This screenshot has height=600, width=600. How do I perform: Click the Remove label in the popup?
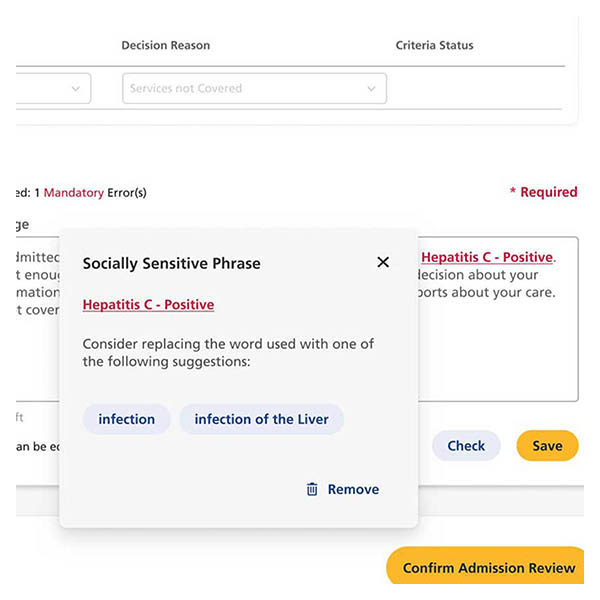[353, 489]
